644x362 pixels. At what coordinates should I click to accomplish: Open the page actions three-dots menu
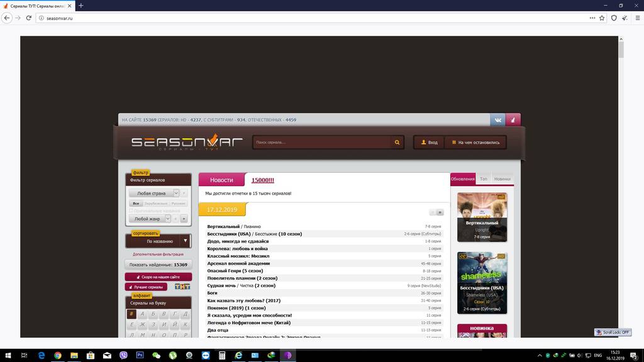(x=592, y=18)
